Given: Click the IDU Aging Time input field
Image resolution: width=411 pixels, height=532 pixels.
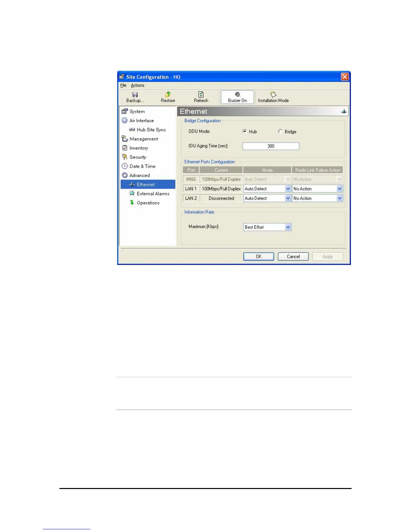Looking at the screenshot, I should [271, 146].
